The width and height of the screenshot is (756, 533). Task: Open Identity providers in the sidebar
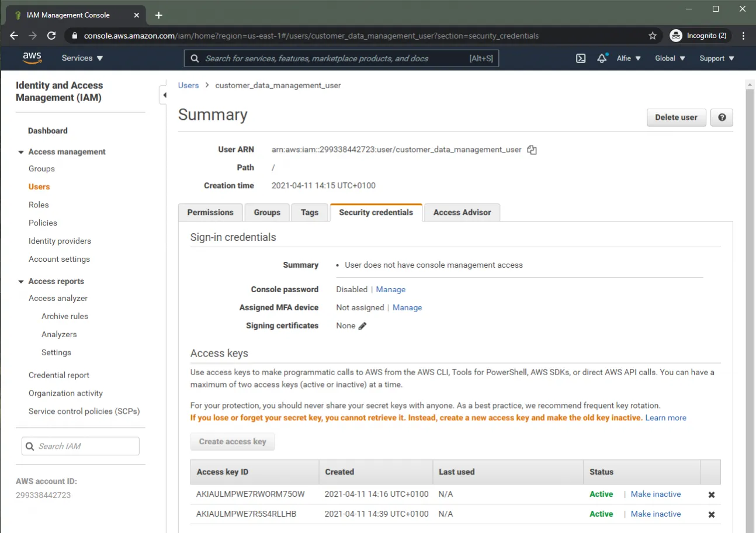pyautogui.click(x=60, y=241)
